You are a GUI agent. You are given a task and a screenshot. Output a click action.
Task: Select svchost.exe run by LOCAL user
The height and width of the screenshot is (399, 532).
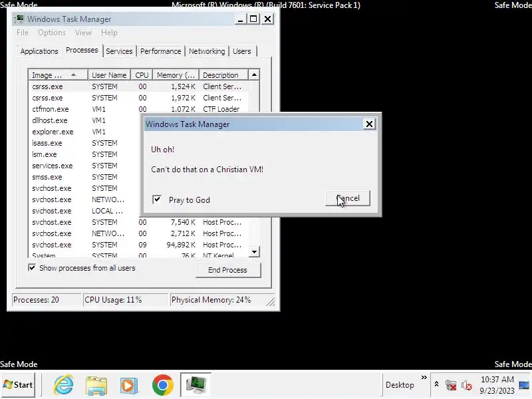(x=85, y=211)
